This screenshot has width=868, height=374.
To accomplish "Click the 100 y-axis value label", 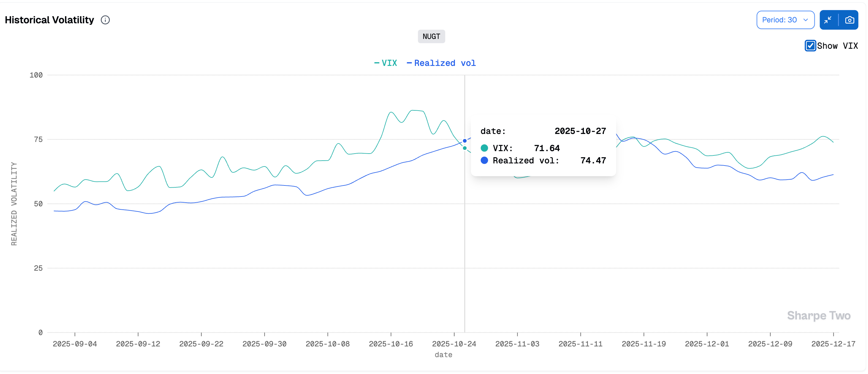I will [x=36, y=75].
